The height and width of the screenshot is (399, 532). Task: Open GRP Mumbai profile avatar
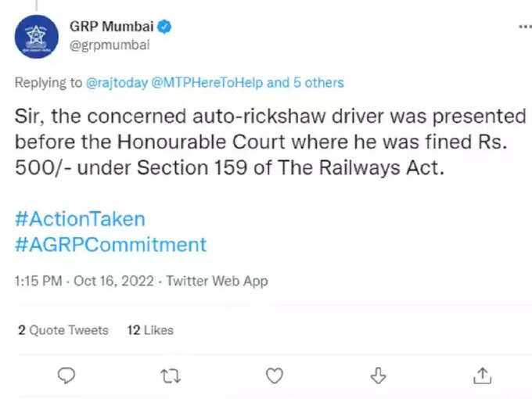[36, 37]
